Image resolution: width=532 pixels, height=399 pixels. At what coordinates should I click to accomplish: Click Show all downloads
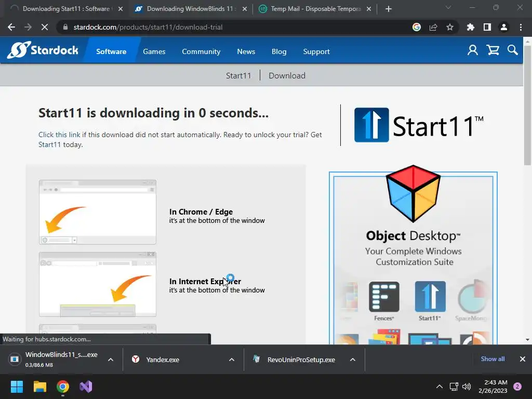point(493,359)
